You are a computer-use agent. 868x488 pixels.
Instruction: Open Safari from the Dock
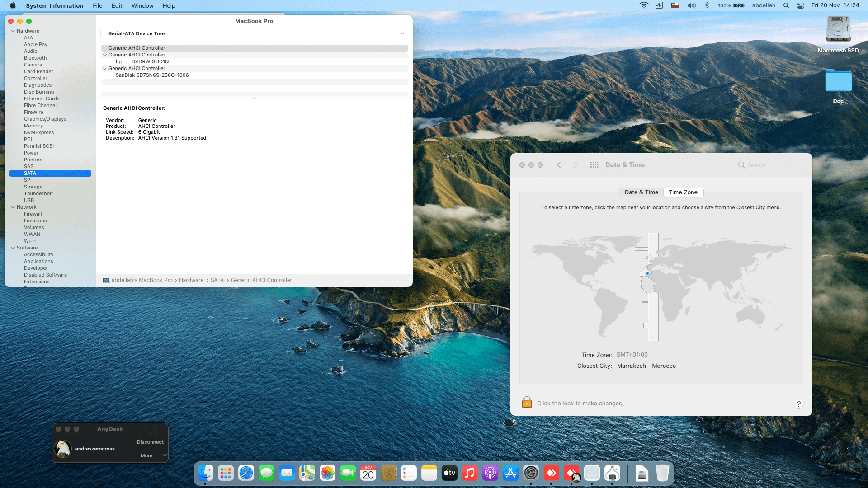(x=246, y=473)
